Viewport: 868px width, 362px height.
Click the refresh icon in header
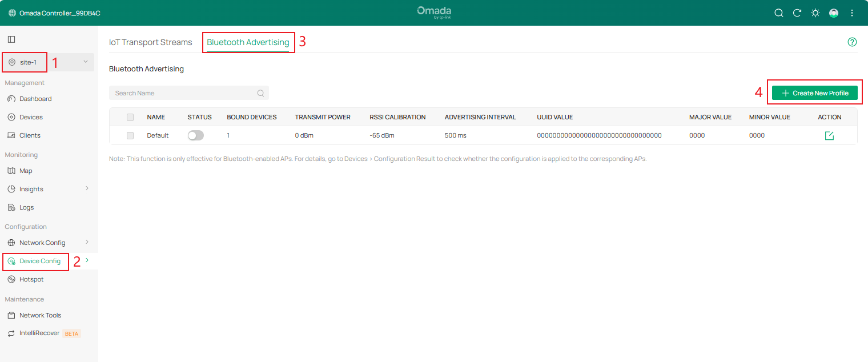(x=797, y=13)
